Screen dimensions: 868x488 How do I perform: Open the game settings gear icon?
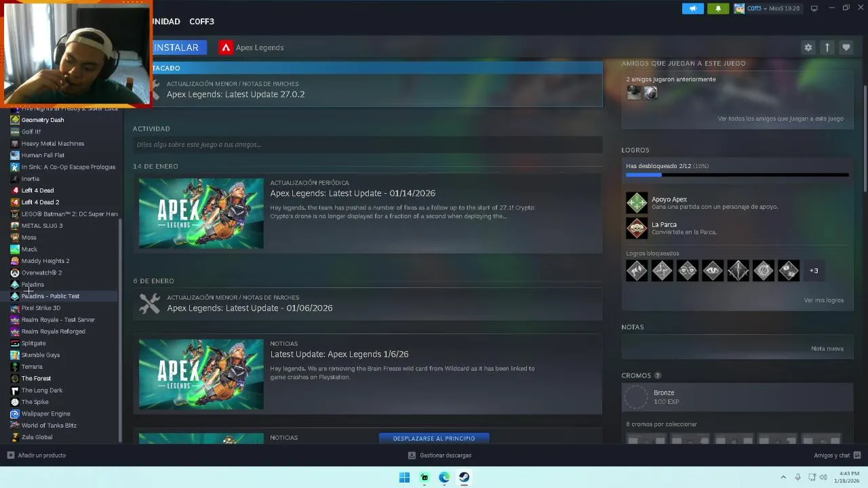tap(808, 47)
